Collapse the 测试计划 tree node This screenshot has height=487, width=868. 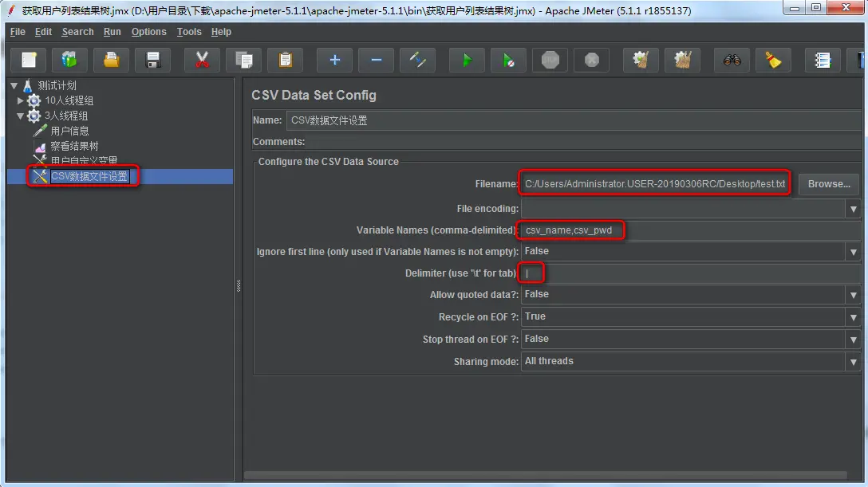(x=14, y=85)
